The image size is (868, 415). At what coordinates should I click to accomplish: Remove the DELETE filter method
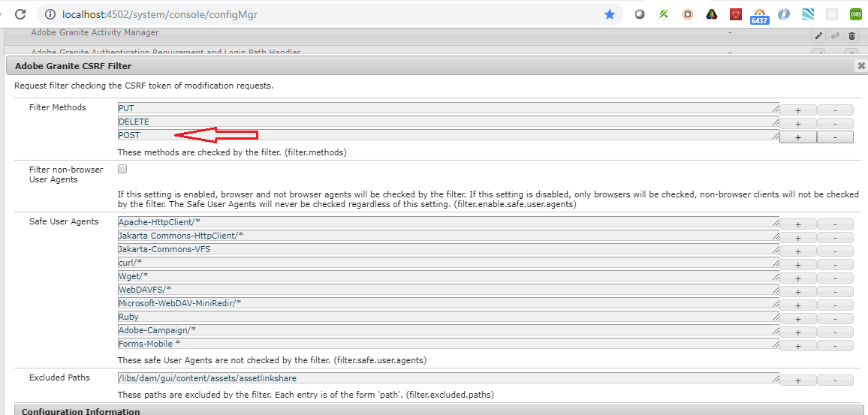[835, 123]
